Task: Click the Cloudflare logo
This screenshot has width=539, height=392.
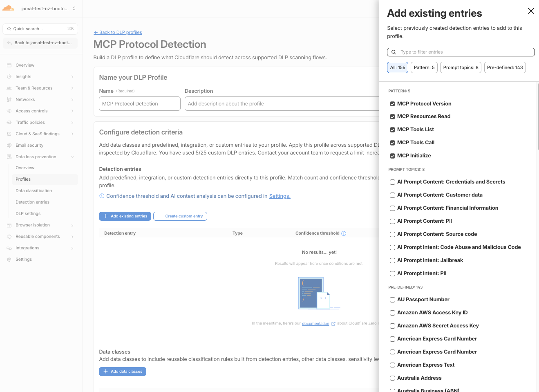Action: click(8, 8)
